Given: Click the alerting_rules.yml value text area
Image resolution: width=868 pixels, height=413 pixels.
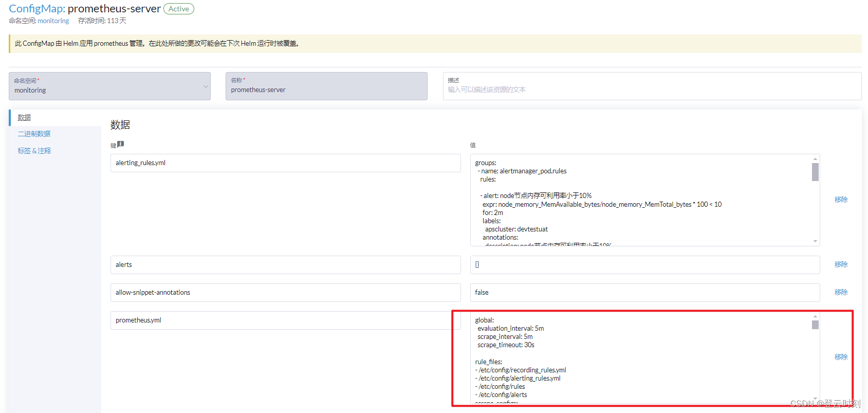Looking at the screenshot, I should point(641,200).
